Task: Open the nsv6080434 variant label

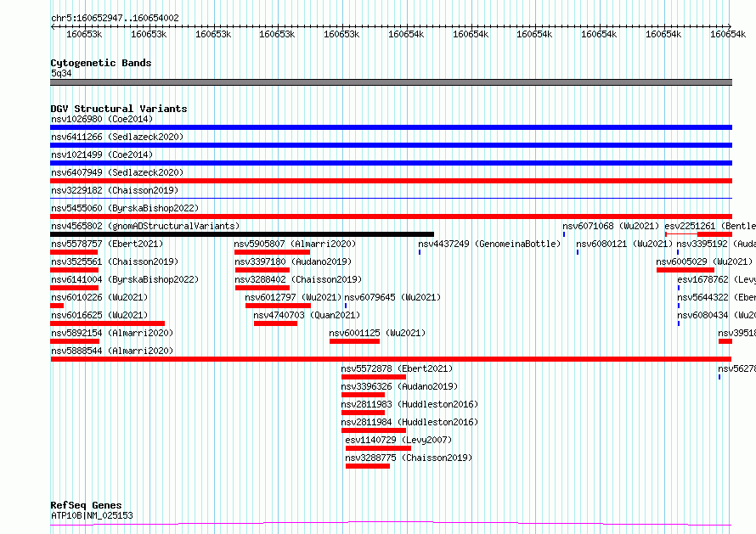Action: pos(716,315)
